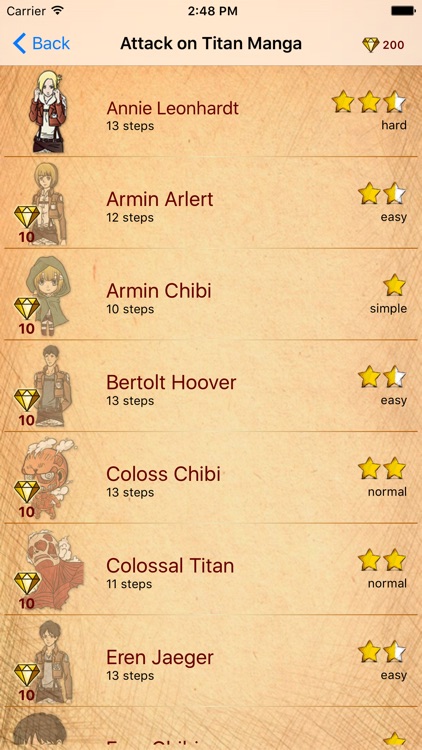
Task: Tap the gem icon on Armin Arlert
Action: (27, 217)
